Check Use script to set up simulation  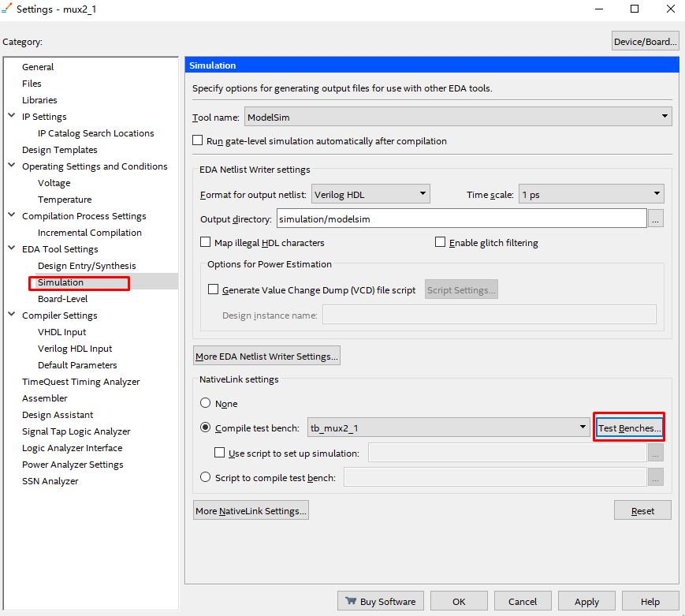[219, 453]
